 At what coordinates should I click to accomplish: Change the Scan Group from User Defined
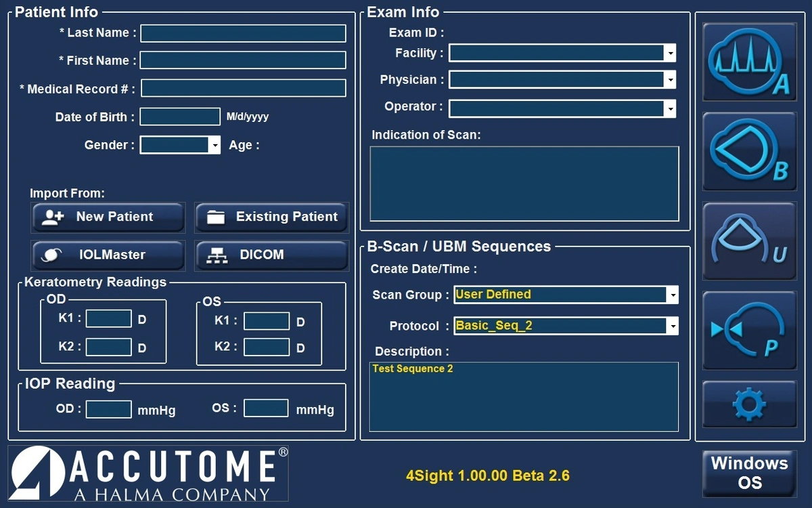(x=672, y=295)
